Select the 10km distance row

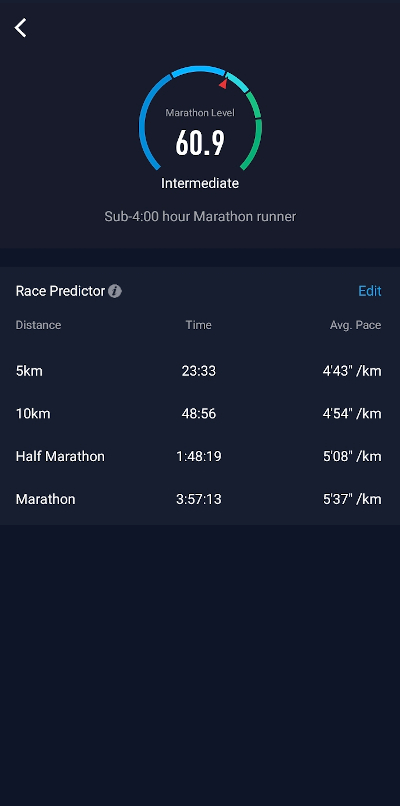coord(199,413)
